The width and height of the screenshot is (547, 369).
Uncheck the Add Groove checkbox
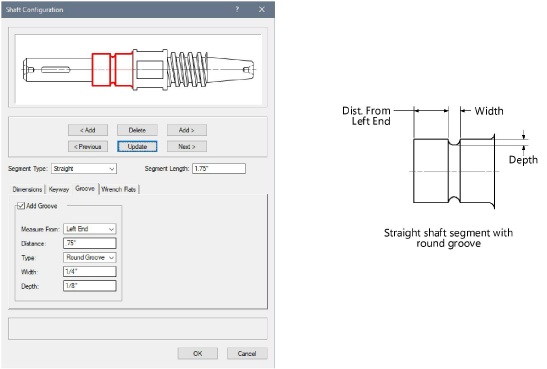point(21,206)
